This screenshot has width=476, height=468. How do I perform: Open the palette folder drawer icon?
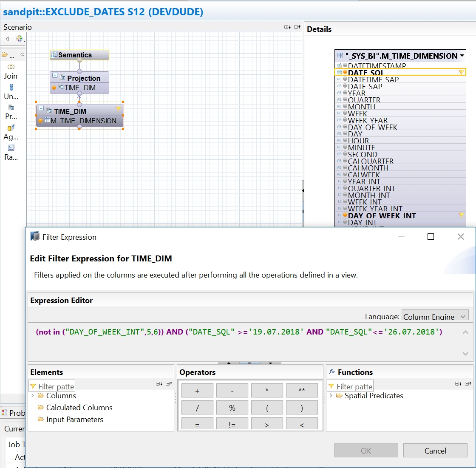[5, 55]
